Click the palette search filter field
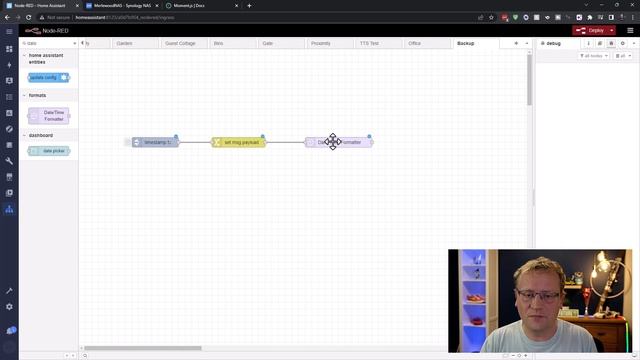Screen dimensions: 640x360 click(47, 43)
